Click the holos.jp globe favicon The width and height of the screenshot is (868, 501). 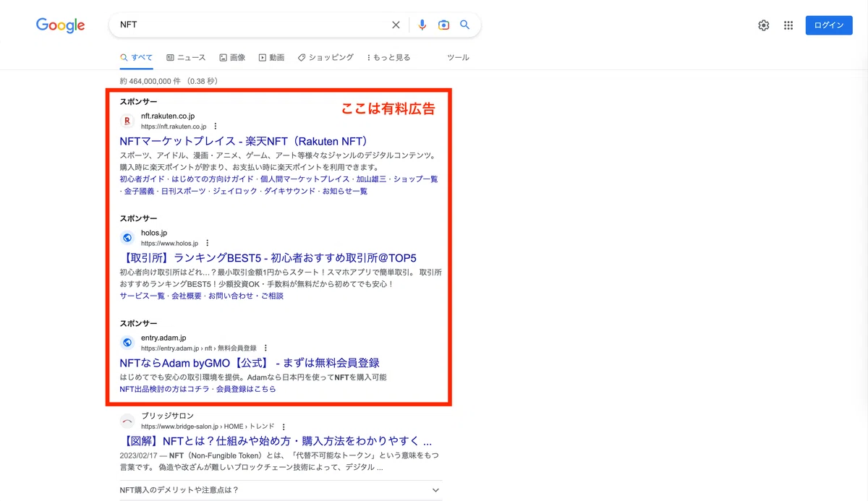point(127,238)
